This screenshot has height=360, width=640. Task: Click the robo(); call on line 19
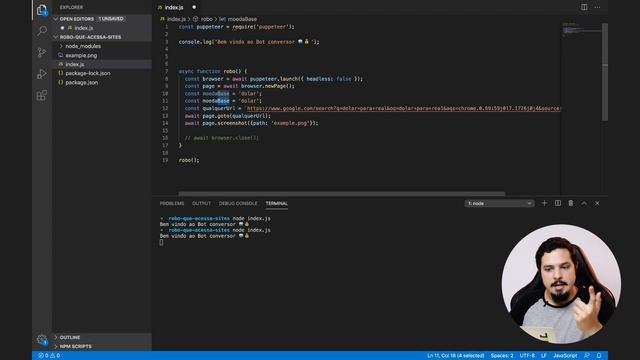click(189, 160)
